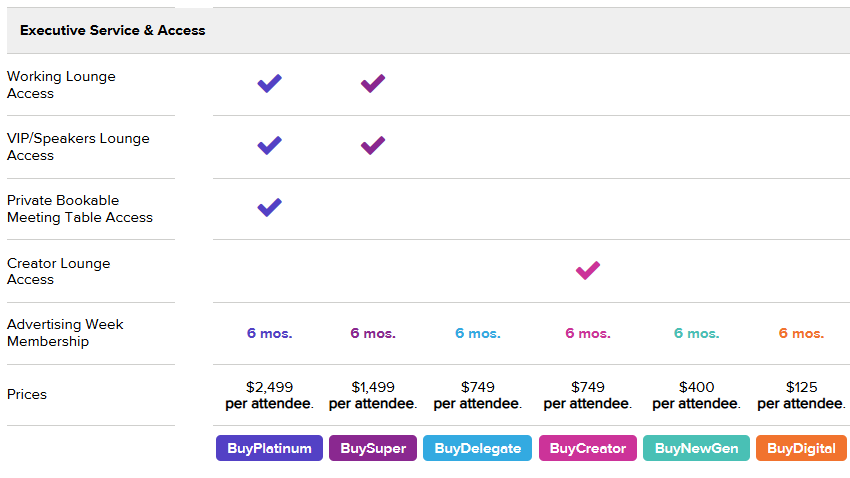Click Platinum checkmark for Working Lounge Access

click(269, 84)
